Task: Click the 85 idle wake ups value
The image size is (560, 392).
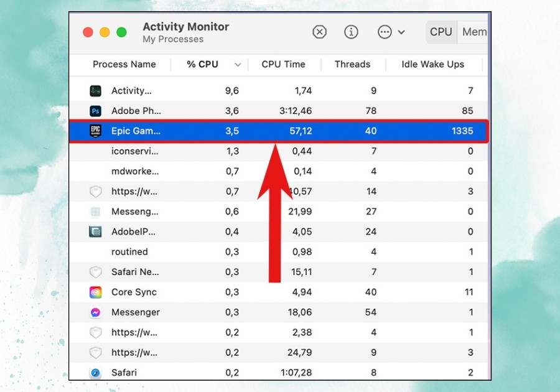Action: click(467, 111)
